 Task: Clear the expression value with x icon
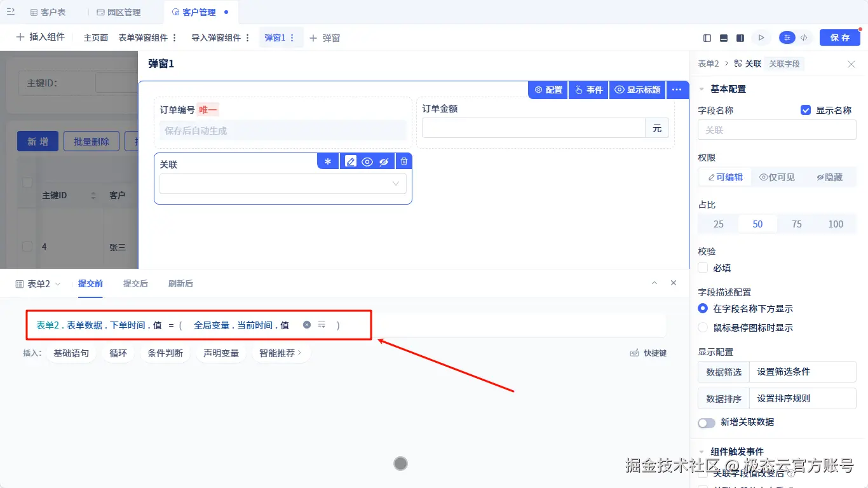pos(307,325)
